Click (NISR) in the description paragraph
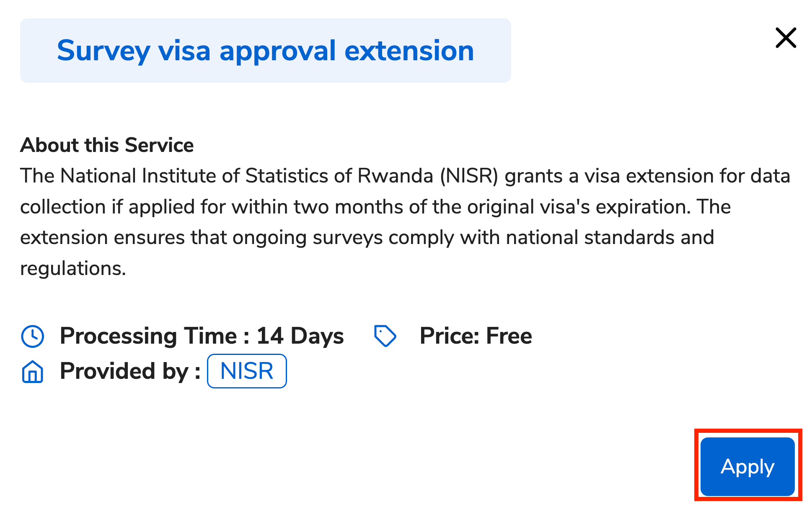This screenshot has width=812, height=509. click(x=469, y=176)
